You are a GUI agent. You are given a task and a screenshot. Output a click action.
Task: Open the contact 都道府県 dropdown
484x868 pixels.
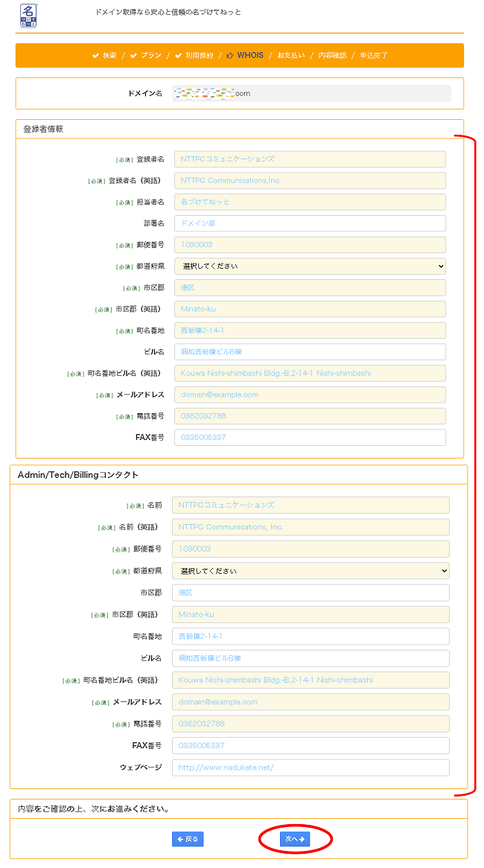pyautogui.click(x=311, y=571)
